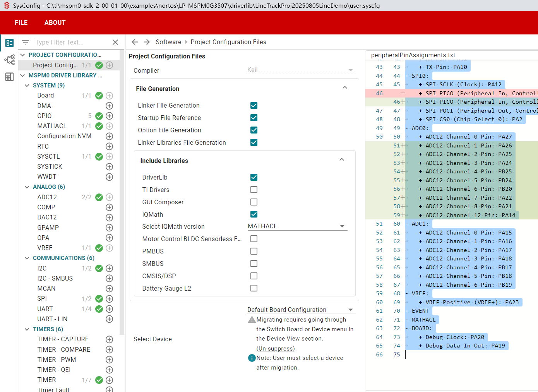Open the calculator resources sidebar icon
538x392 pixels.
pyautogui.click(x=9, y=77)
